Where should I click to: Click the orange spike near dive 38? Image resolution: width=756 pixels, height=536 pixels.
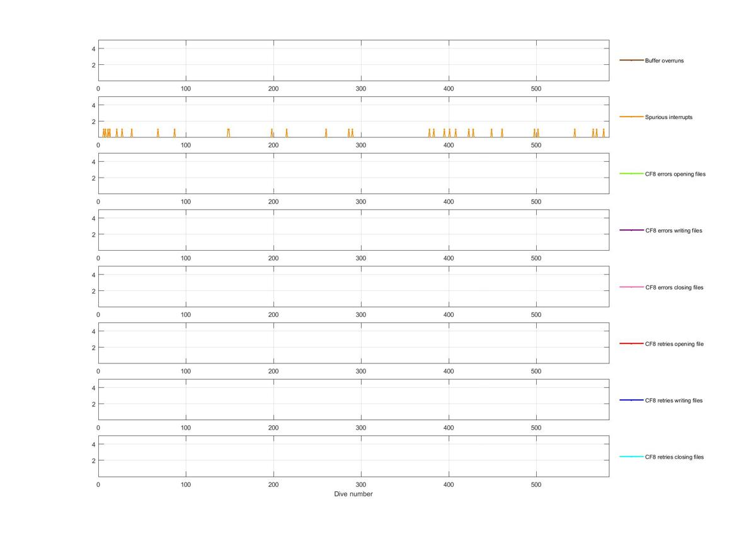(x=132, y=133)
